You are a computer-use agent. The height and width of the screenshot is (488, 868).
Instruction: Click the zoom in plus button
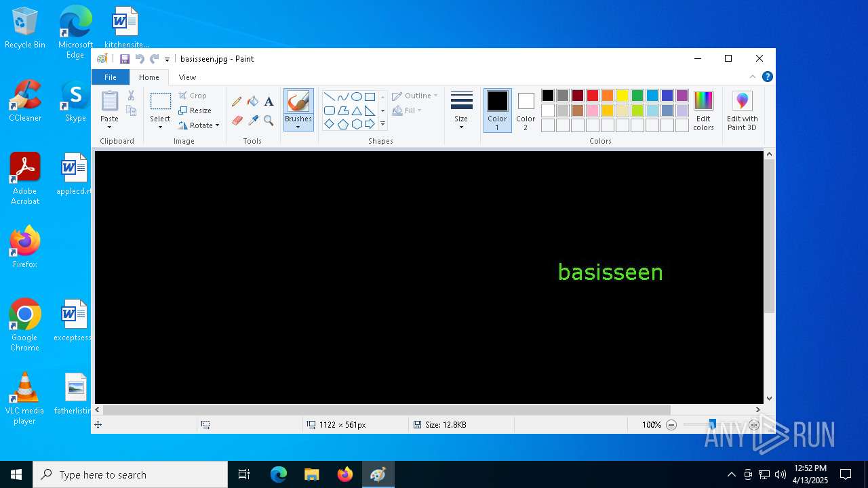[754, 425]
